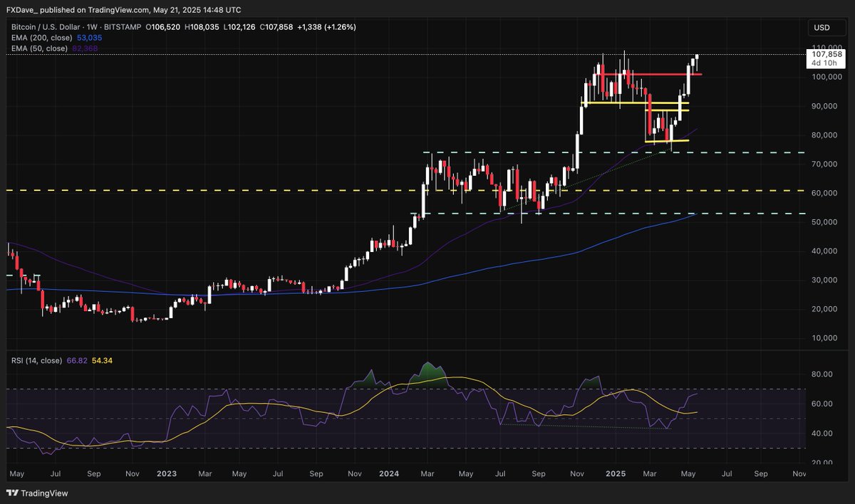
Task: Click the 80.00 RSI axis label
Action: [x=823, y=374]
